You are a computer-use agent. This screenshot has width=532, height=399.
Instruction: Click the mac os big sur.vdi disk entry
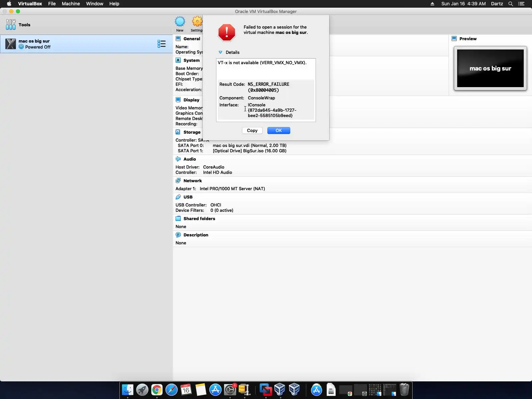(x=249, y=145)
